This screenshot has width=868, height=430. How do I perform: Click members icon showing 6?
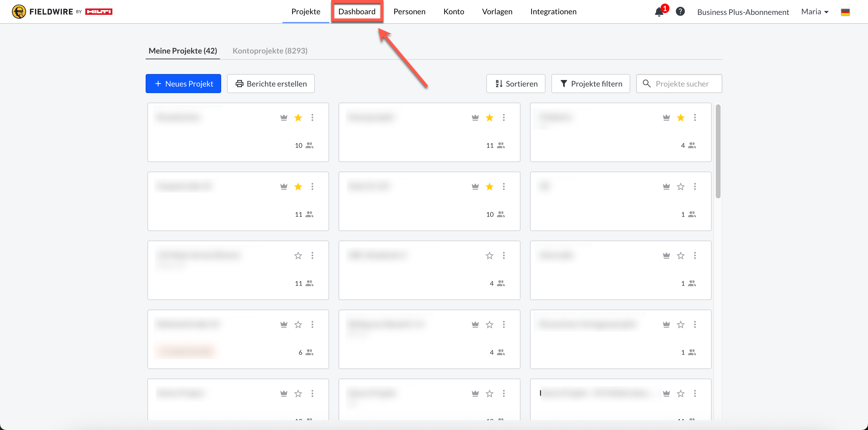tap(309, 352)
